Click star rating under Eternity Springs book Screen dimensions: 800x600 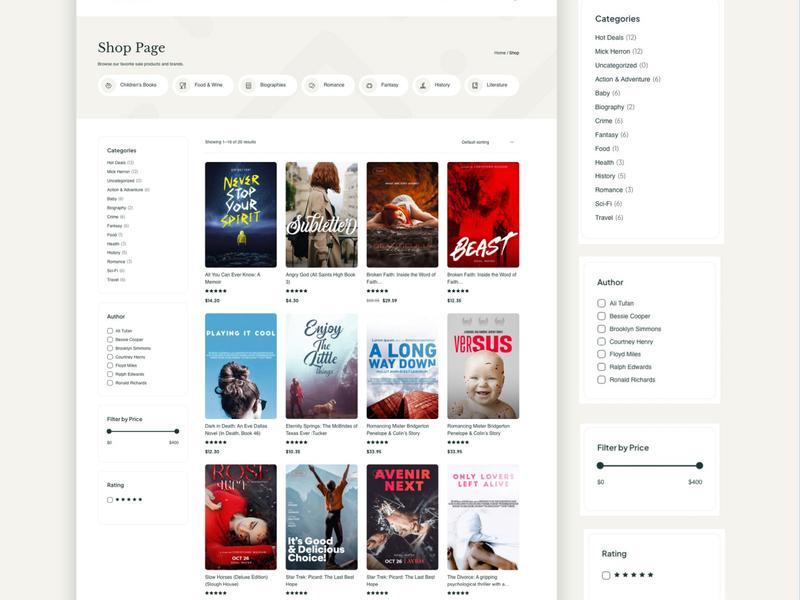tap(296, 442)
